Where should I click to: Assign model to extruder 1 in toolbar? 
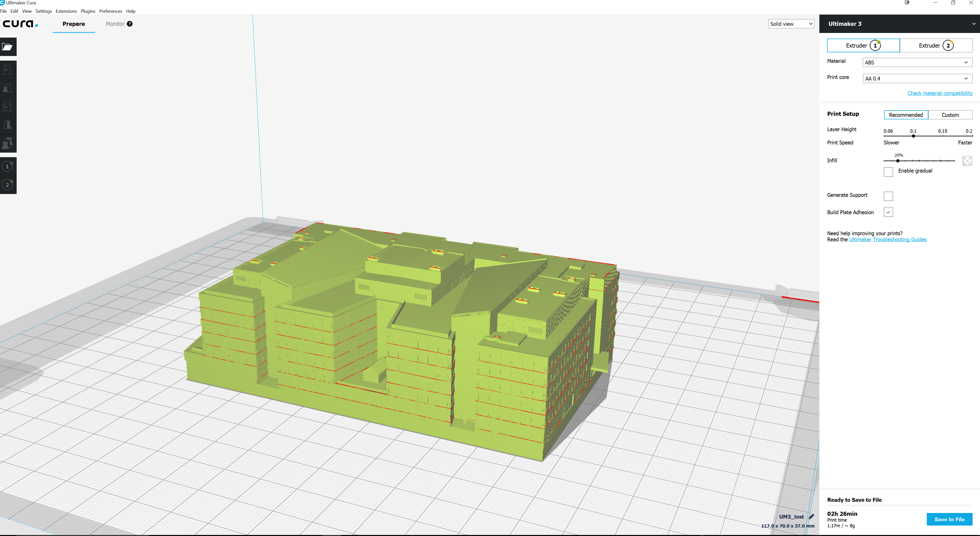[8, 166]
